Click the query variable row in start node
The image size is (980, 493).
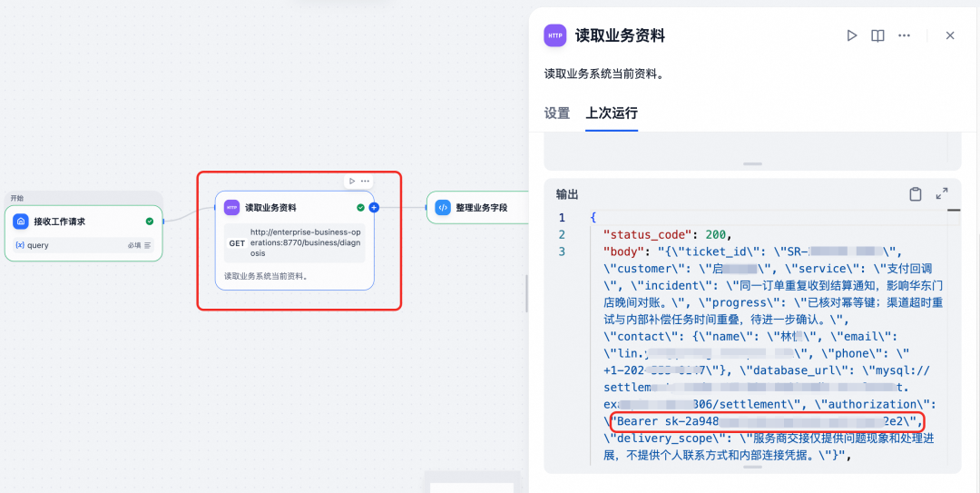click(83, 245)
